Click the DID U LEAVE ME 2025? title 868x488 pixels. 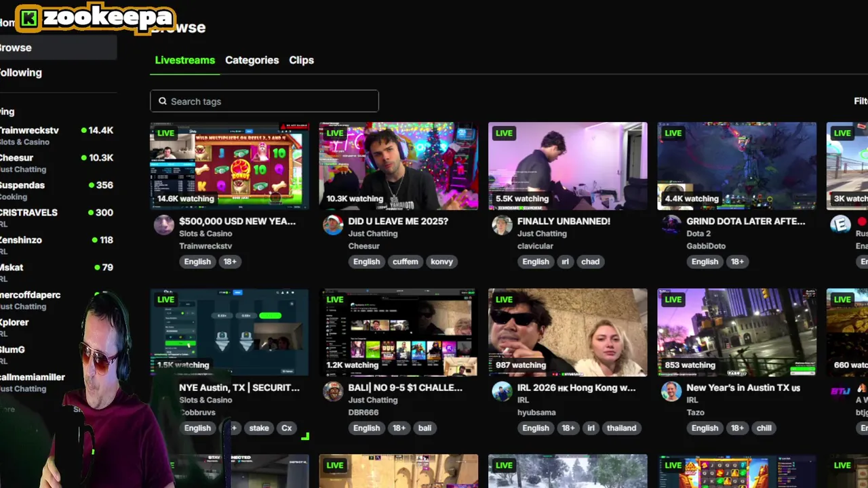point(398,221)
